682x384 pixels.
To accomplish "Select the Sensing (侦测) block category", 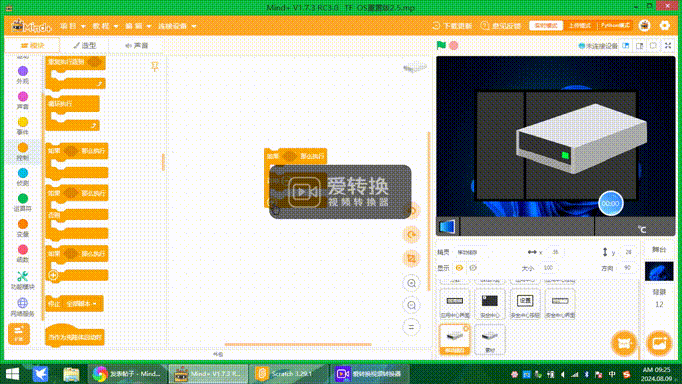I will tap(23, 177).
